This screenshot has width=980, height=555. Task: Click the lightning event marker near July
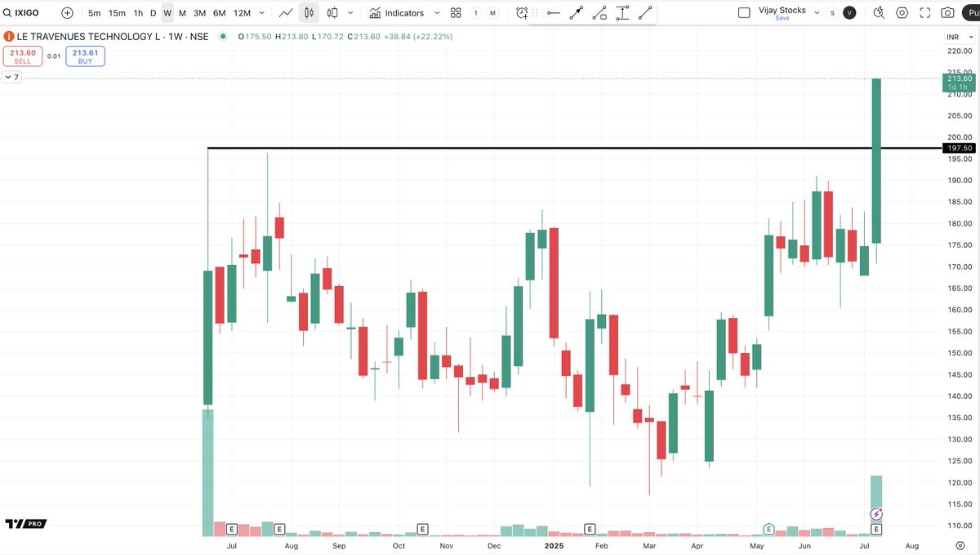876,514
